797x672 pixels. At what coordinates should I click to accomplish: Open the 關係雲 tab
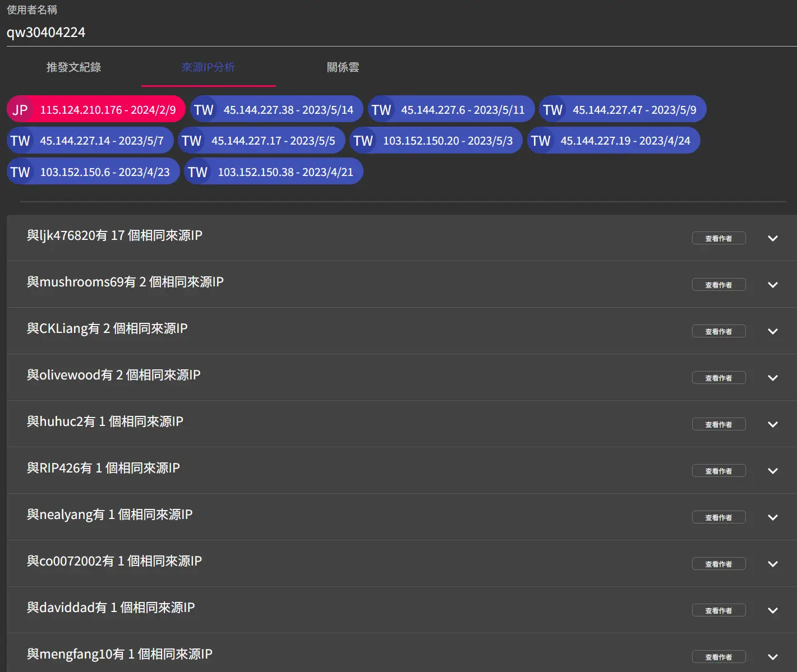pos(343,67)
